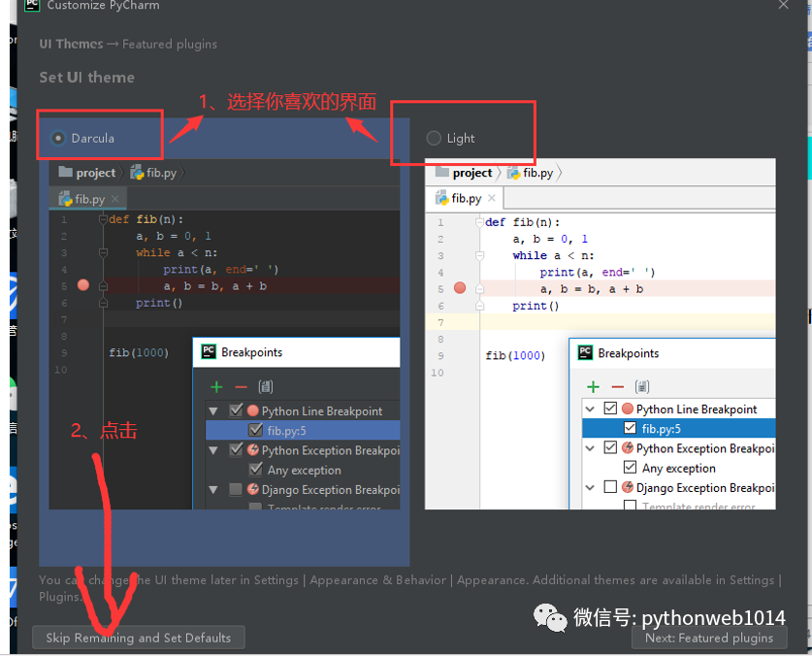
Task: Click PC icon in Light Breakpoints title
Action: point(585,352)
